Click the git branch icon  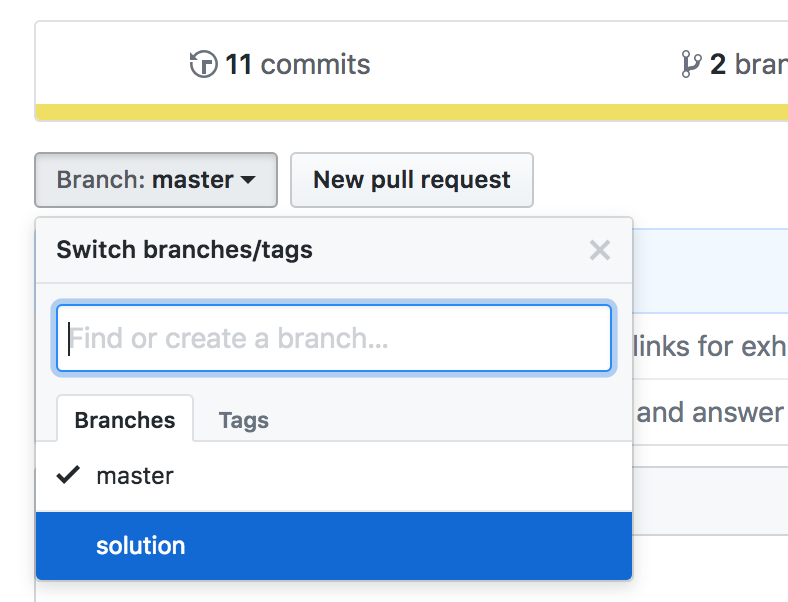point(691,64)
